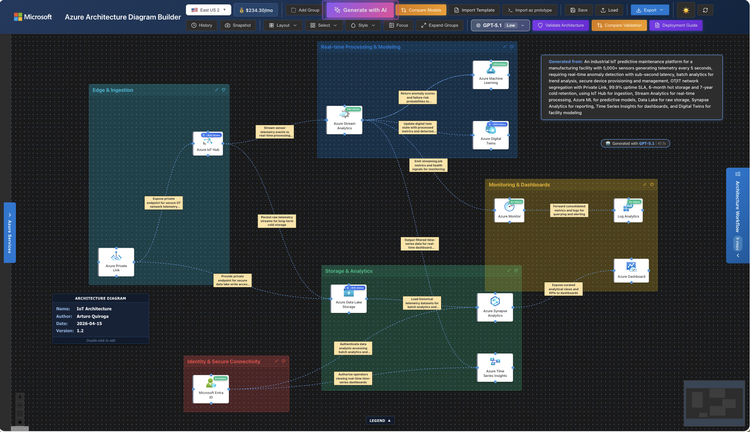750x432 pixels.
Task: Expand the Azure Services side panel
Action: pos(10,233)
